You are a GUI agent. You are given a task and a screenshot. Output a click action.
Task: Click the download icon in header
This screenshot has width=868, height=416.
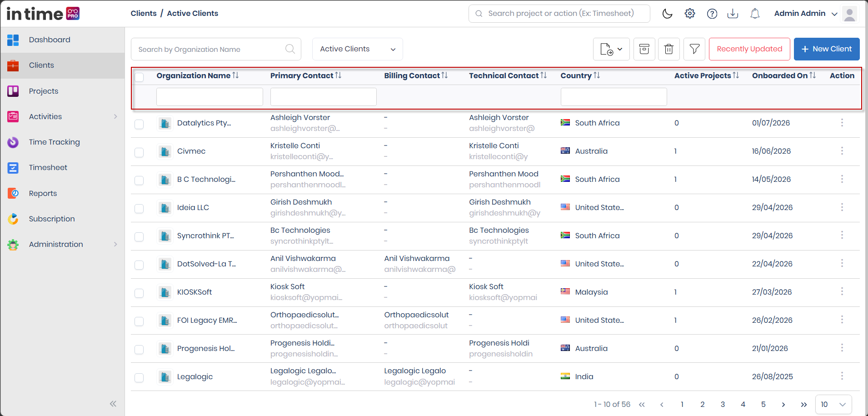tap(733, 14)
